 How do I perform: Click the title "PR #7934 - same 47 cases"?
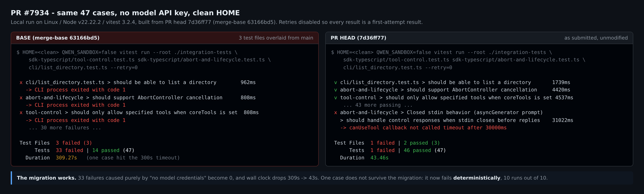[x=125, y=13]
